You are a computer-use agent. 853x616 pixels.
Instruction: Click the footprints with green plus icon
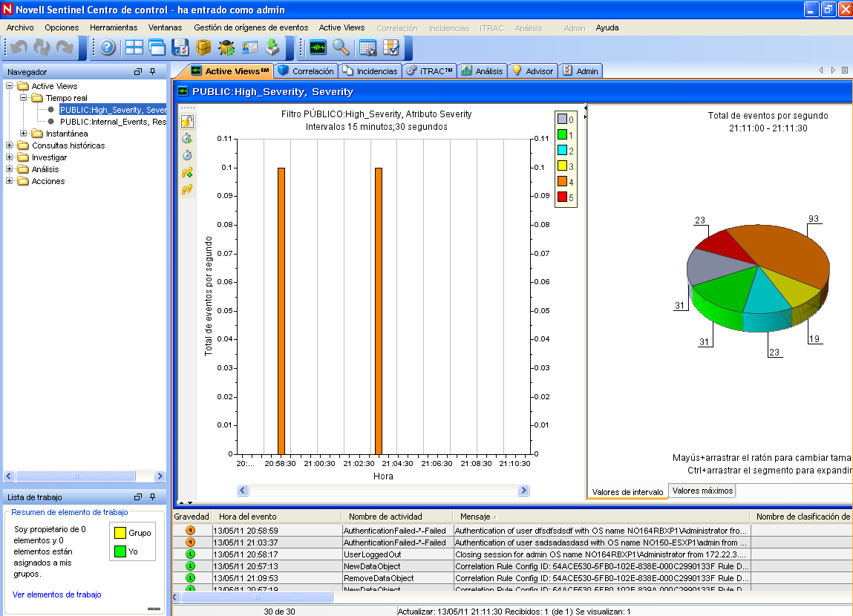coord(188,172)
